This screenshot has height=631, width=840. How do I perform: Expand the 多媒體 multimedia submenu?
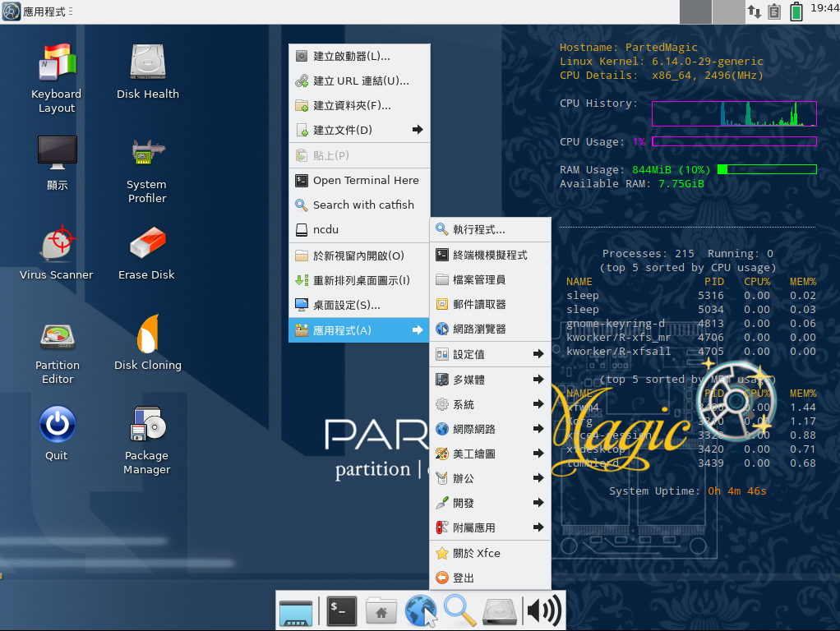490,380
